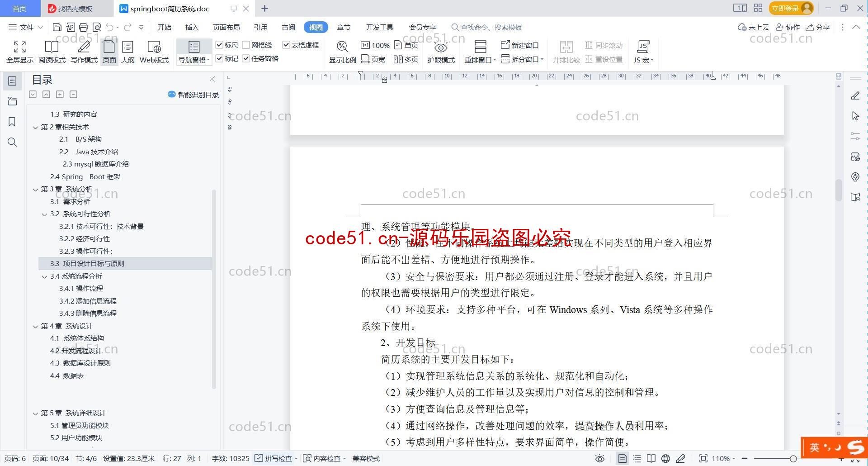Open the 文件 menu

coord(26,27)
